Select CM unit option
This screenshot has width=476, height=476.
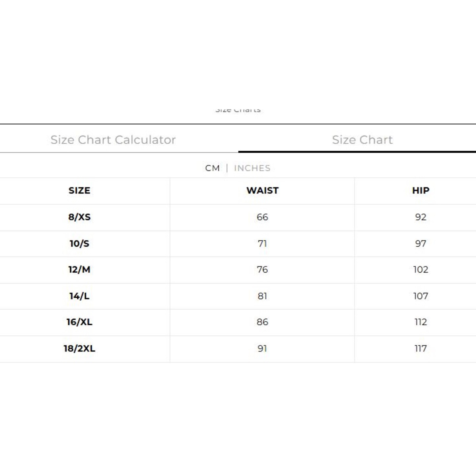click(212, 168)
